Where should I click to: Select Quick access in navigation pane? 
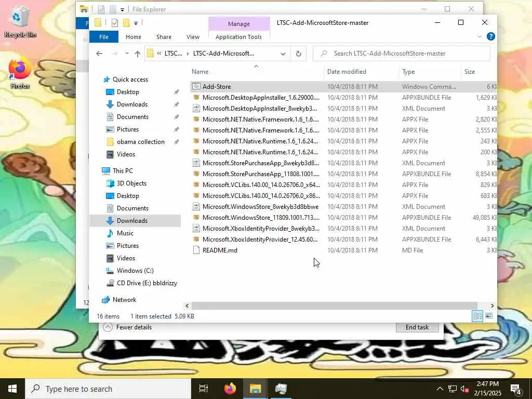(130, 79)
